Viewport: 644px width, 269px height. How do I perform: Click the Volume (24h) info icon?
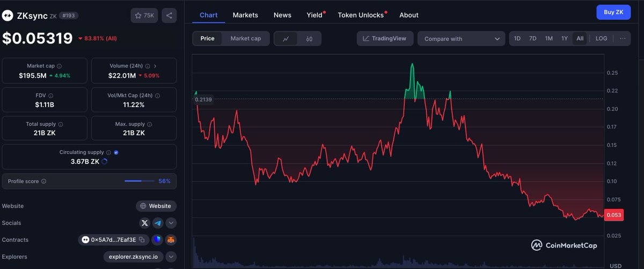[x=147, y=66]
